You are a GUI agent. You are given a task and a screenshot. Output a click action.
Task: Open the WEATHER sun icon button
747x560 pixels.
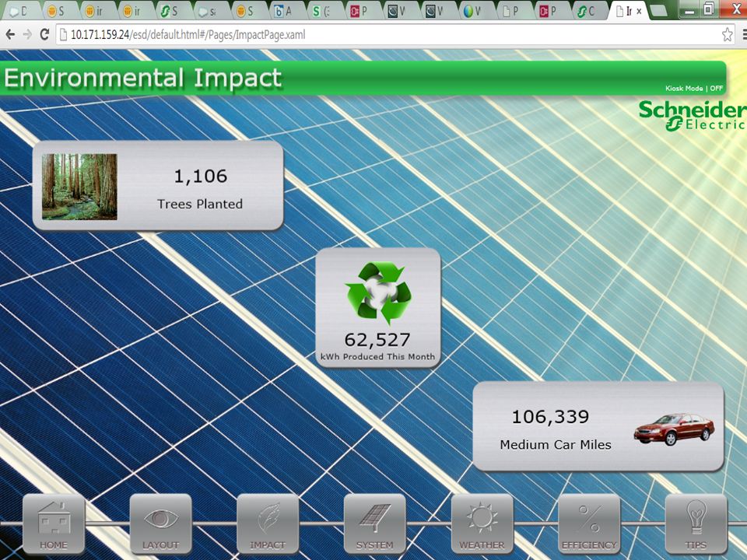coord(482,523)
